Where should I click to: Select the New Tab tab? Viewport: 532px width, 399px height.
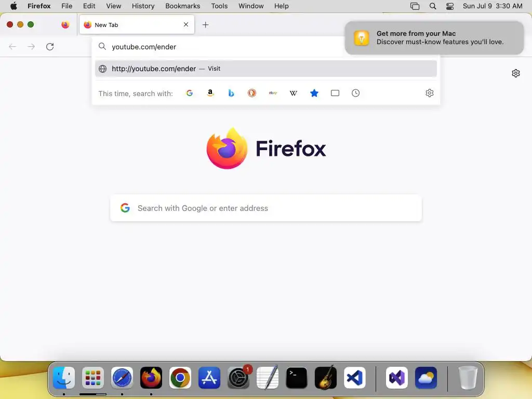137,25
